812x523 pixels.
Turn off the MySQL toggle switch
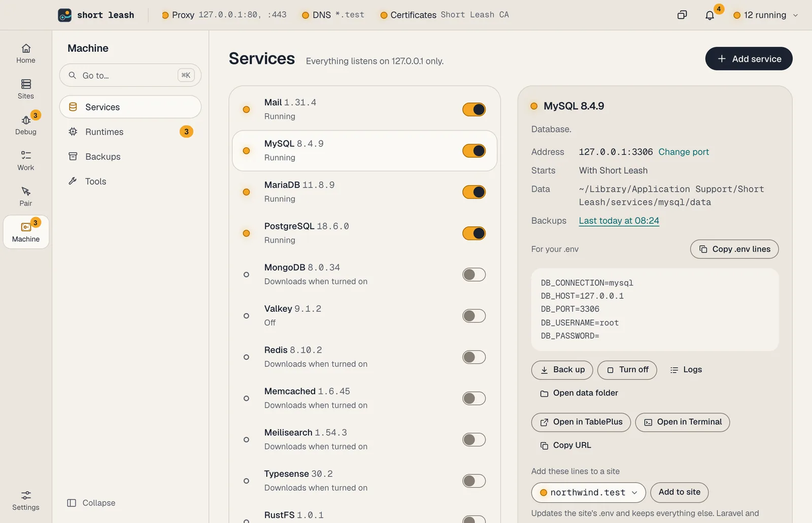click(x=474, y=151)
